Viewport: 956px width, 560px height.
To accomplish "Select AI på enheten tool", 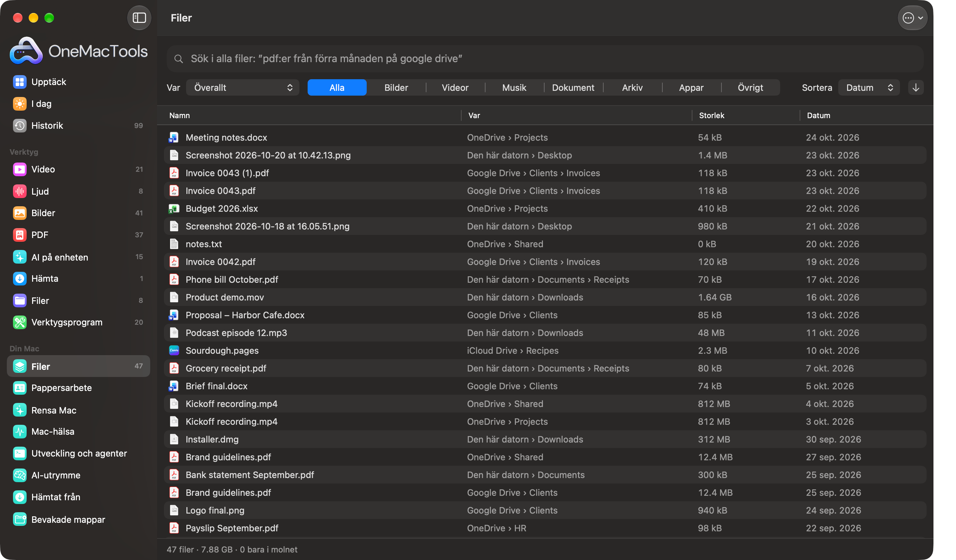I will click(78, 257).
